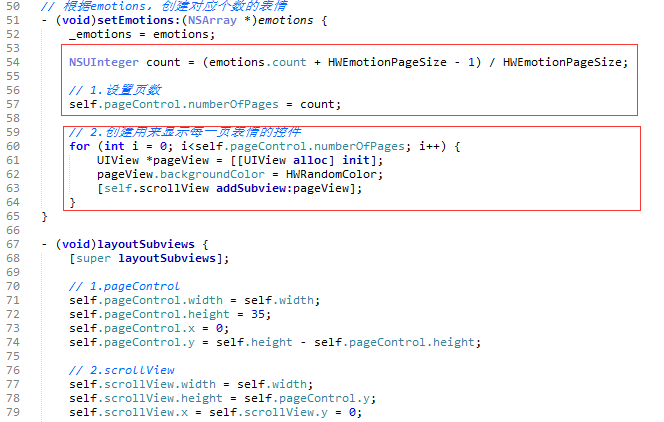Click the closing brace on line 64

click(72, 202)
